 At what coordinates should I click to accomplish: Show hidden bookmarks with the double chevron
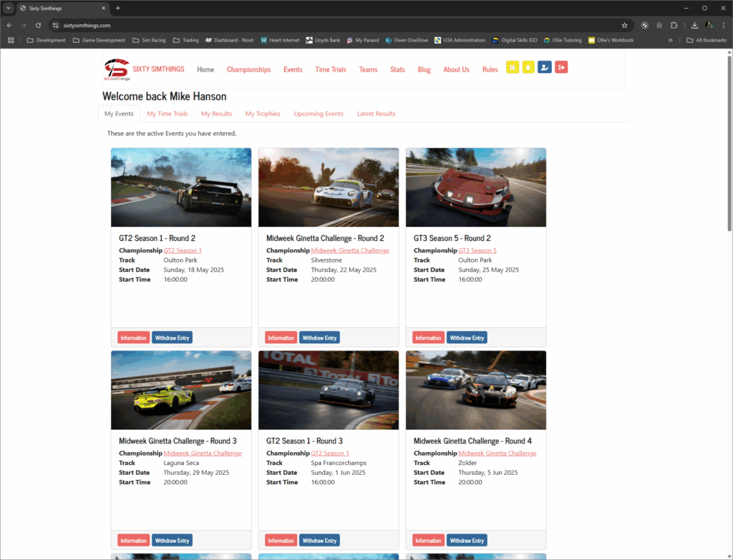(x=670, y=40)
